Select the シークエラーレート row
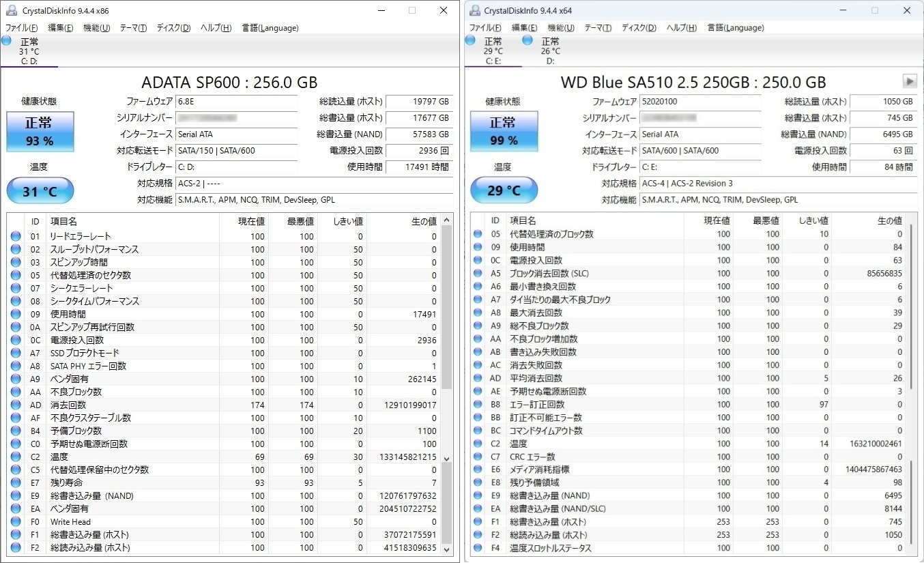 (224, 288)
